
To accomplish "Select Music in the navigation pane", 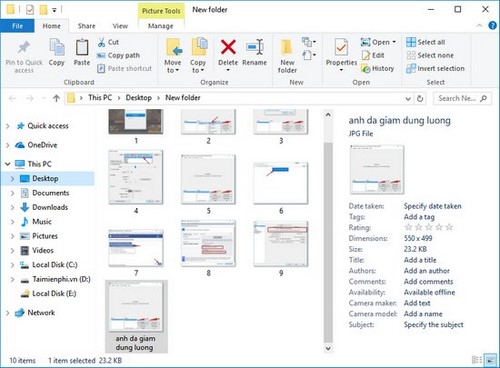I will pyautogui.click(x=42, y=222).
